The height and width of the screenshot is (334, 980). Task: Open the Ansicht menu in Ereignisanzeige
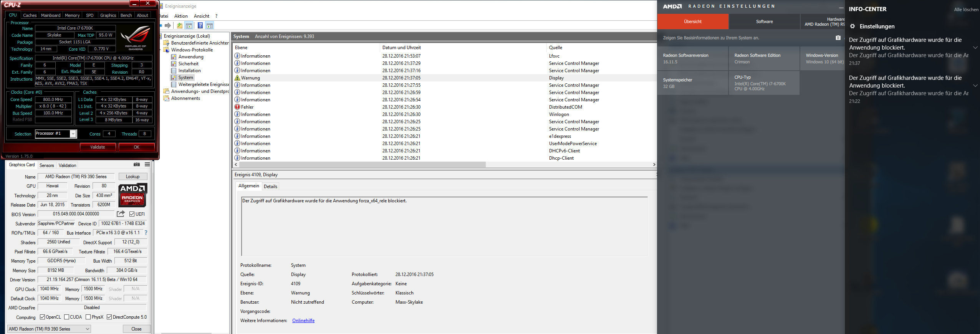(201, 16)
